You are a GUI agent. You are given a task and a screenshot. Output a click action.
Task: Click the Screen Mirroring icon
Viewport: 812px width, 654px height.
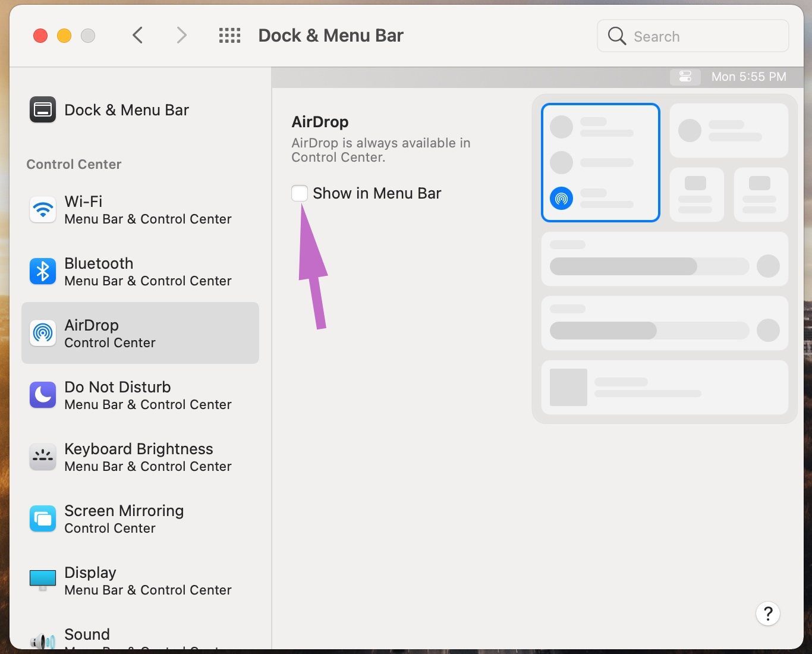(x=43, y=518)
